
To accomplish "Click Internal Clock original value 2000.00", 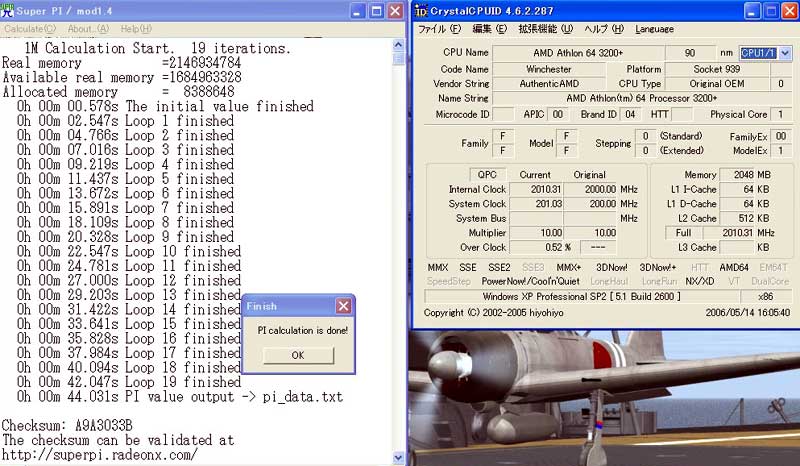I will 590,189.
